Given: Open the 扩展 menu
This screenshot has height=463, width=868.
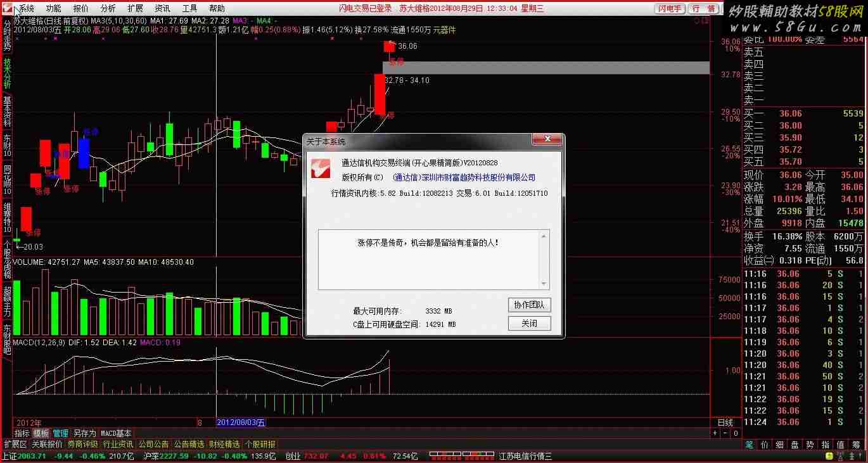Looking at the screenshot, I should 135,8.
